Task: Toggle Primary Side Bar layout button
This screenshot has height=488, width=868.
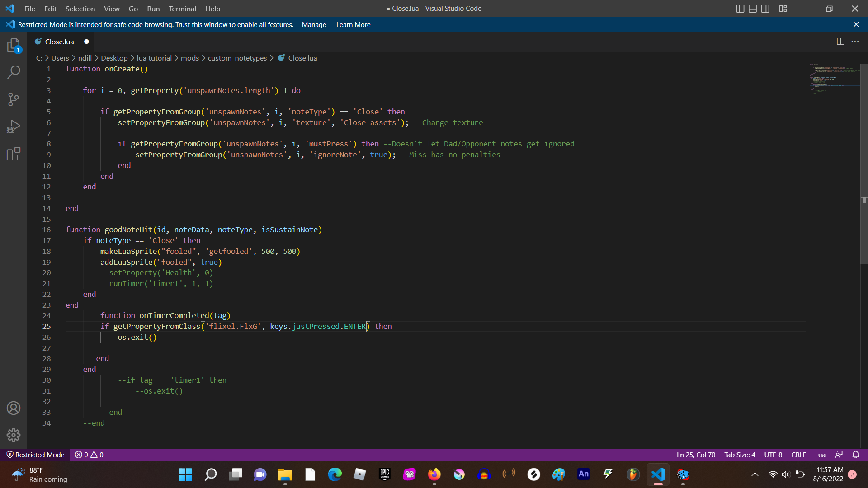Action: coord(740,9)
